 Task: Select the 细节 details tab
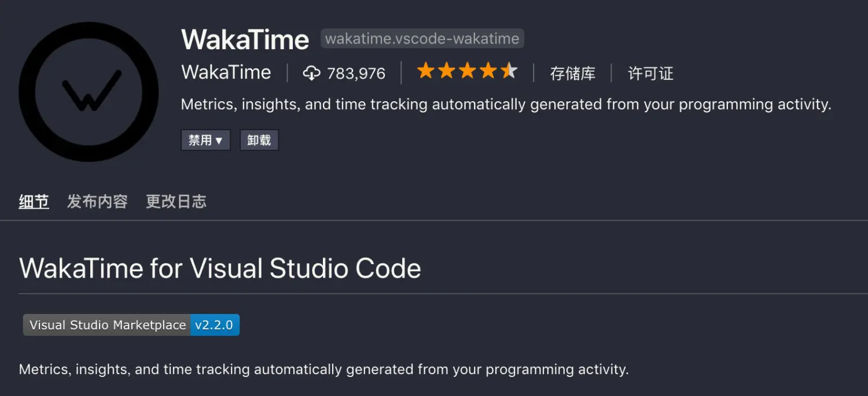pyautogui.click(x=33, y=201)
